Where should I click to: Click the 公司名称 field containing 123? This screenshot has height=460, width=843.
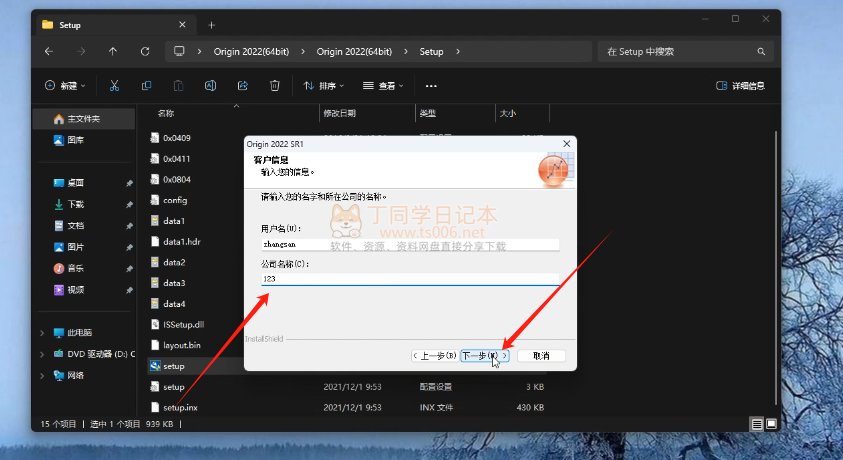[409, 280]
